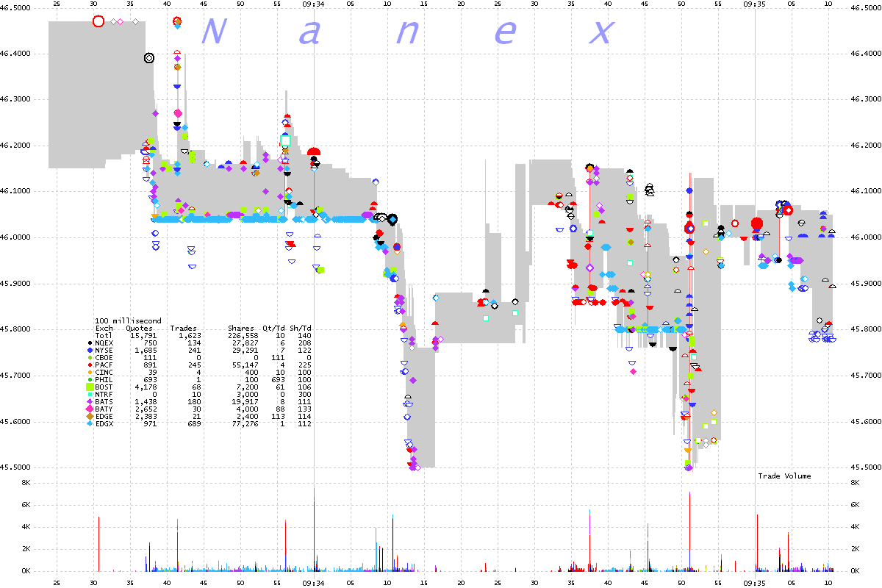Click the red PACF legend dot

click(90, 364)
